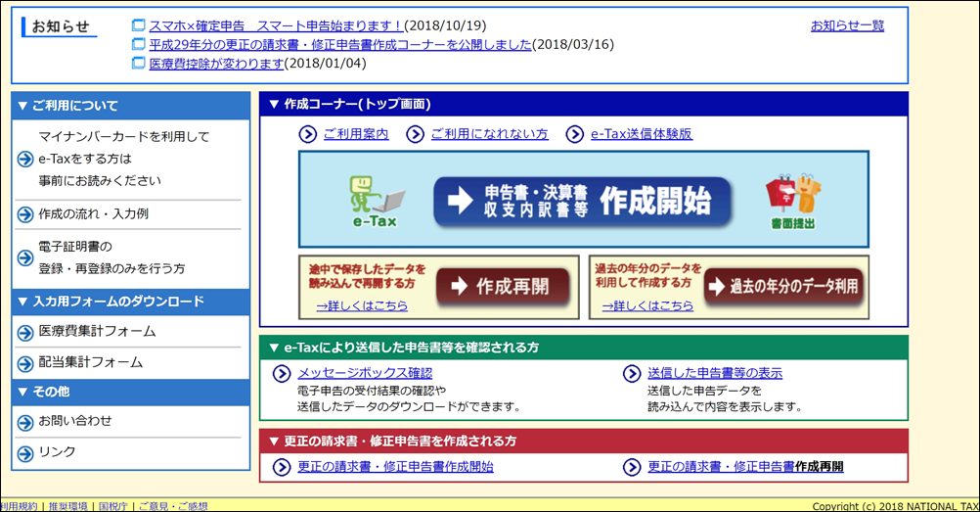The height and width of the screenshot is (512, 980).
Task: Click the e-Tax mascot laptop icon
Action: click(x=377, y=199)
